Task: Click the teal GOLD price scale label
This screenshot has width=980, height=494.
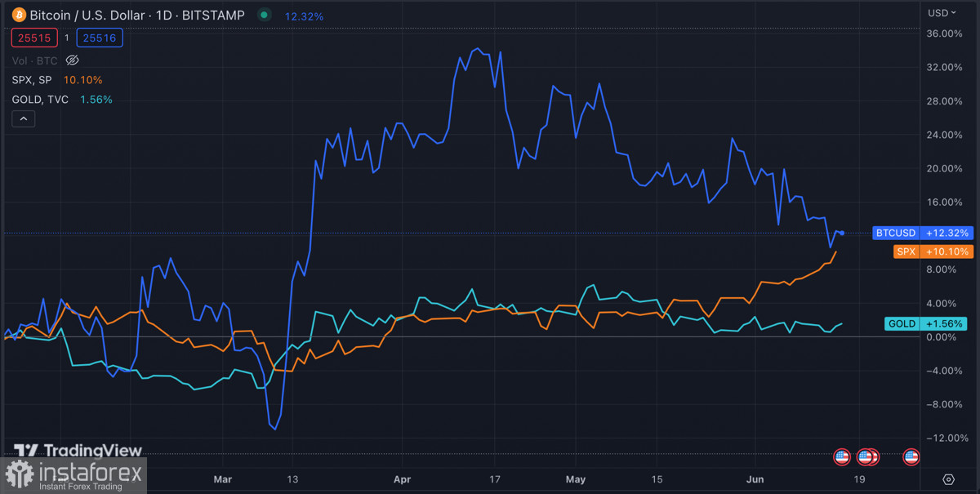Action: point(902,323)
